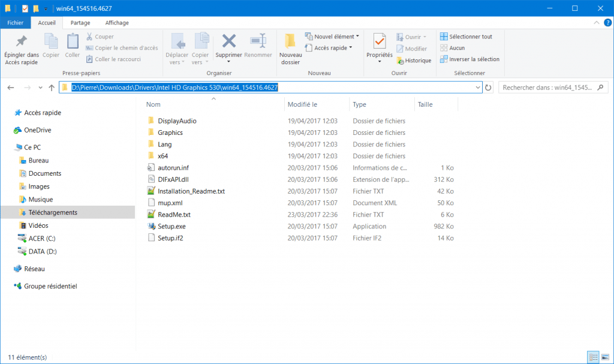Screen dimensions: 614x364
Task: Navigate forward with the right arrow
Action: [28, 88]
